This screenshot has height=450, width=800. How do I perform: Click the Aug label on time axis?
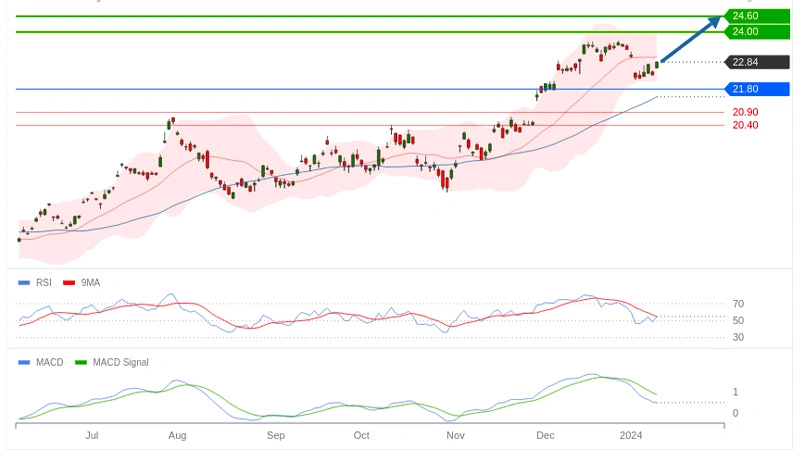point(177,436)
